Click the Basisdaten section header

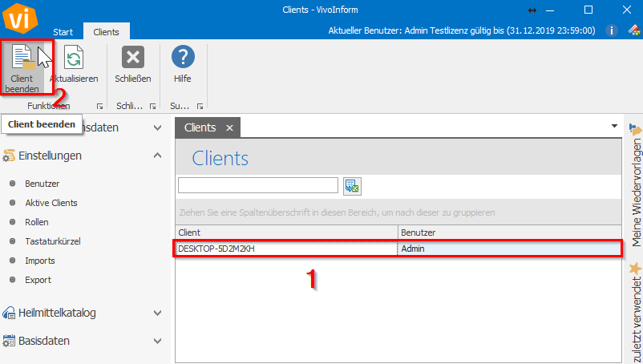[x=44, y=341]
